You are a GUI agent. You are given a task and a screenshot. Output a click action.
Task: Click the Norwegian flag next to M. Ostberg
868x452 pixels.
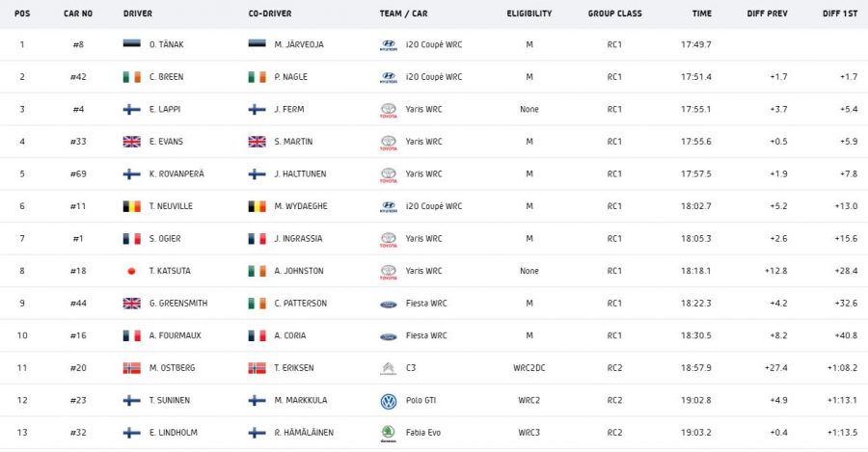[x=132, y=368]
